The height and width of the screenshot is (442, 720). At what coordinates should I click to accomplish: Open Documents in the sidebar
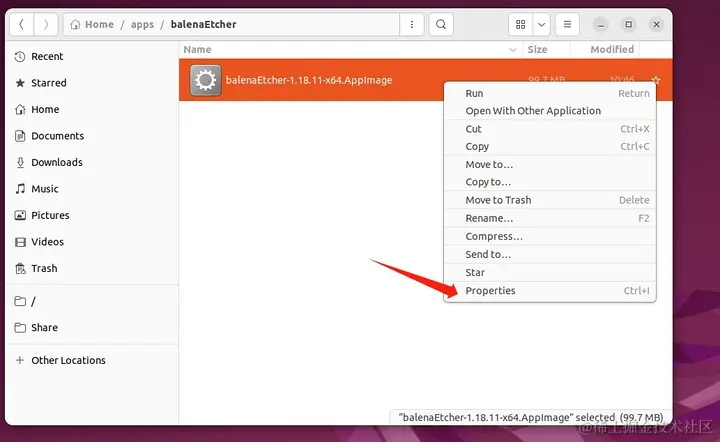(x=92, y=136)
